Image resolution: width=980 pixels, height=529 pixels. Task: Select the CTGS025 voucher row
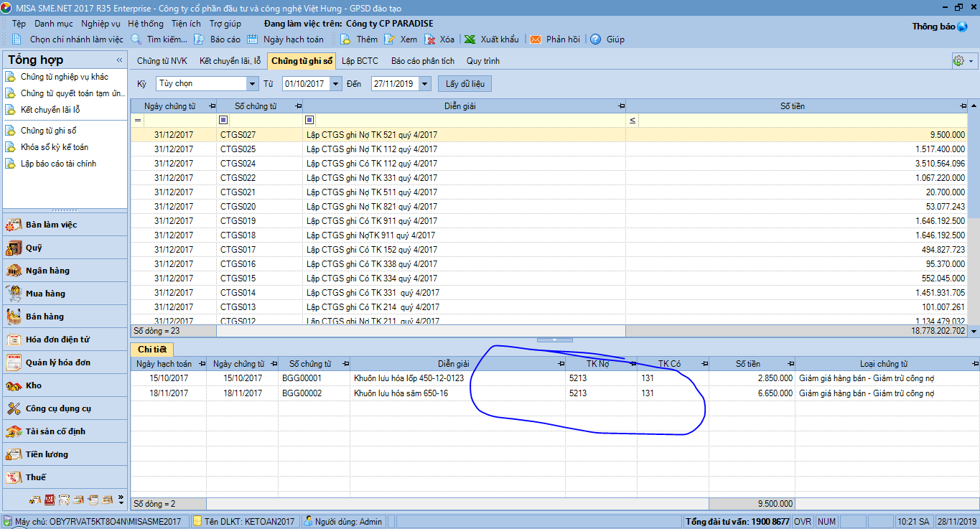pos(238,149)
